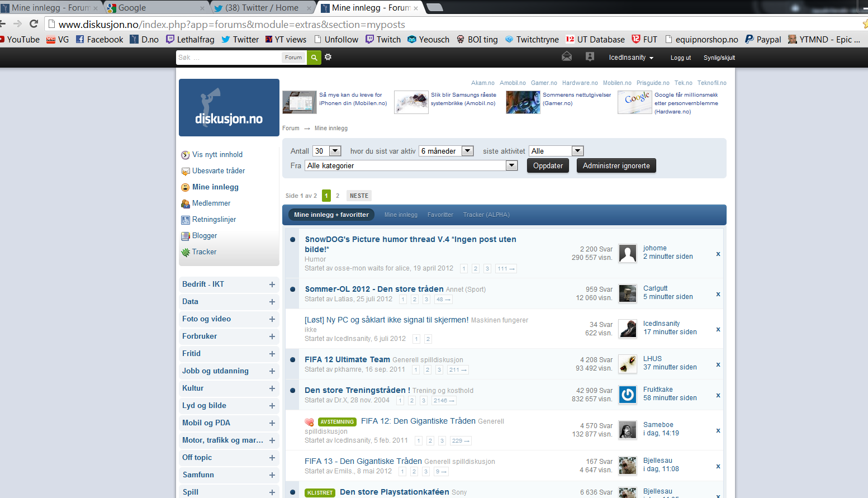Click Logg ut link
Screen dimensions: 868x498
pyautogui.click(x=681, y=58)
